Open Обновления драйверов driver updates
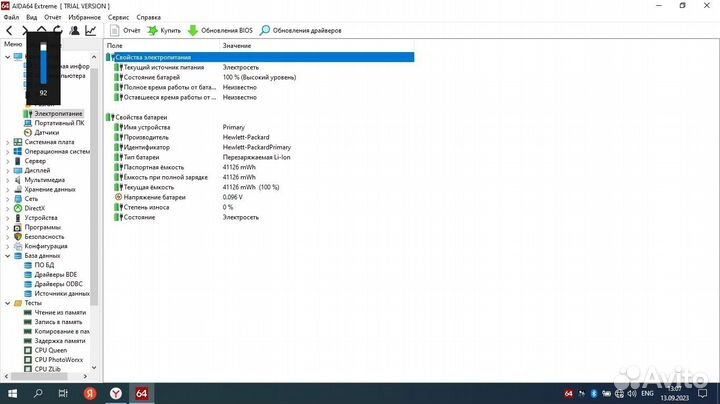This screenshot has width=720, height=404. [300, 30]
